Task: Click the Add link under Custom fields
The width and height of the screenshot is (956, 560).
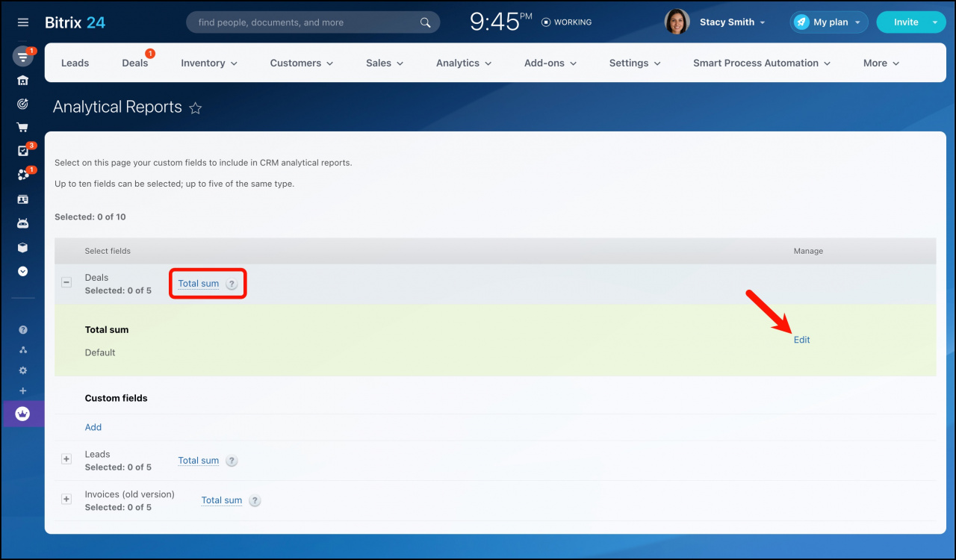Action: tap(93, 427)
